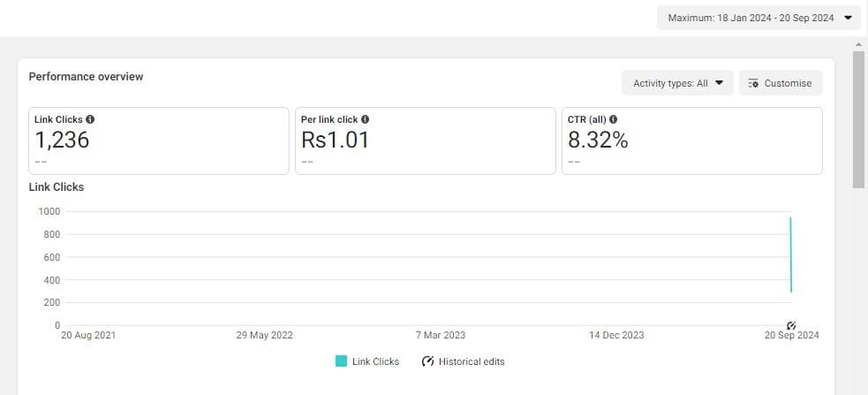Toggle Historical edits legend label
The width and height of the screenshot is (868, 395).
coord(472,361)
